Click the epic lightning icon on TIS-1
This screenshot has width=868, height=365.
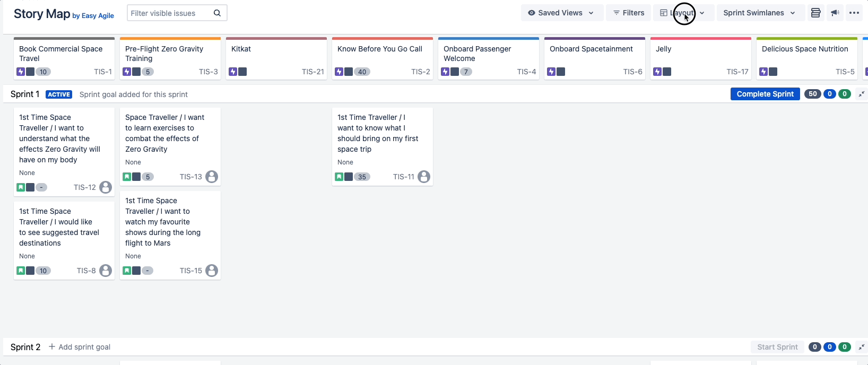click(21, 72)
